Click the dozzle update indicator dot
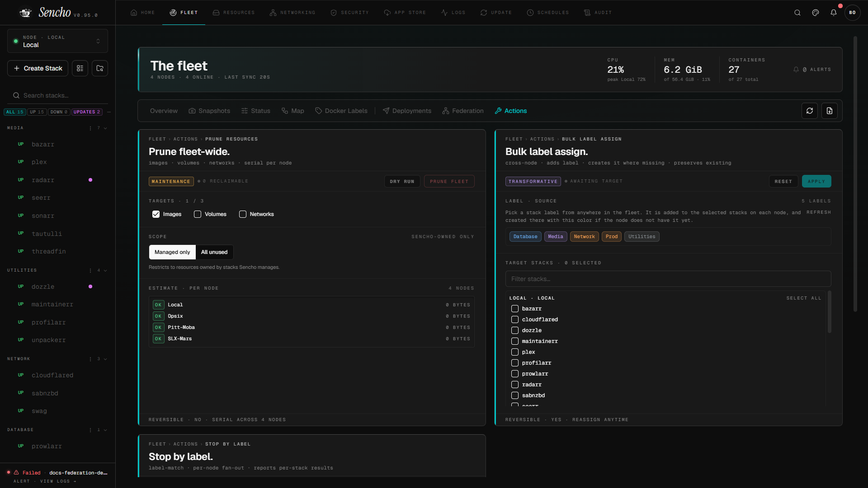The height and width of the screenshot is (488, 868). [x=90, y=286]
